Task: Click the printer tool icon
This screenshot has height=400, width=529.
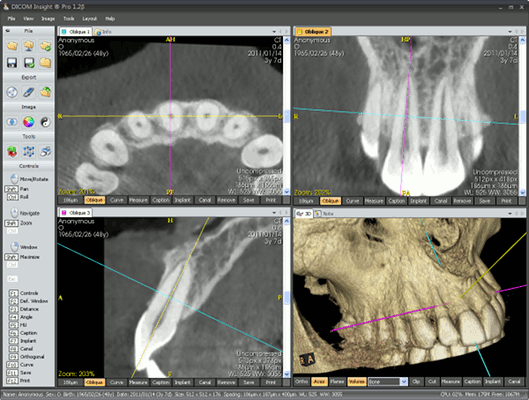Action: [45, 151]
